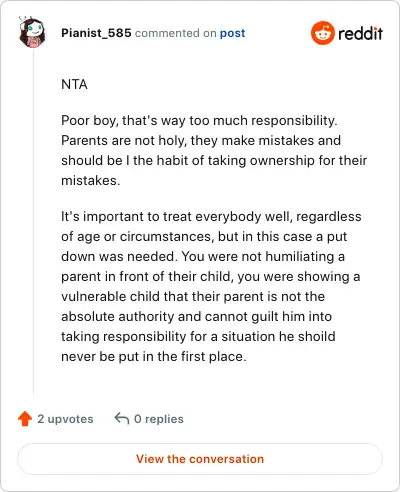400x492 pixels.
Task: Open Pianist_585's avatar image
Action: (x=32, y=33)
